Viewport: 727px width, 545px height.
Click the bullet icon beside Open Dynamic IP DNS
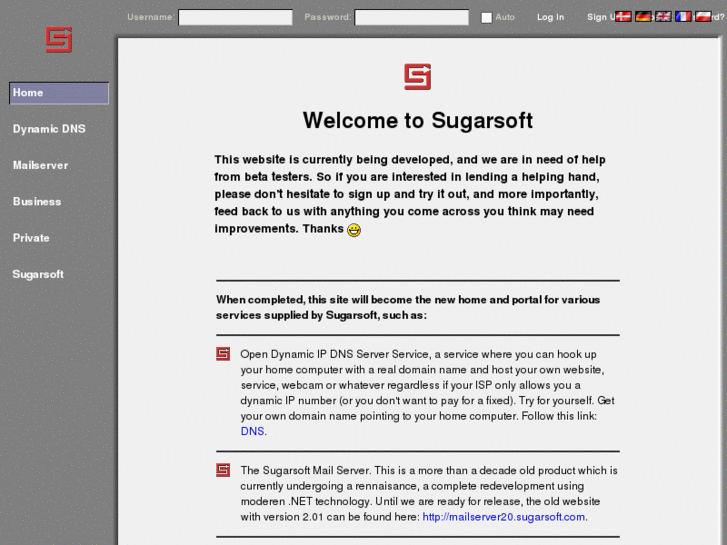tap(223, 354)
